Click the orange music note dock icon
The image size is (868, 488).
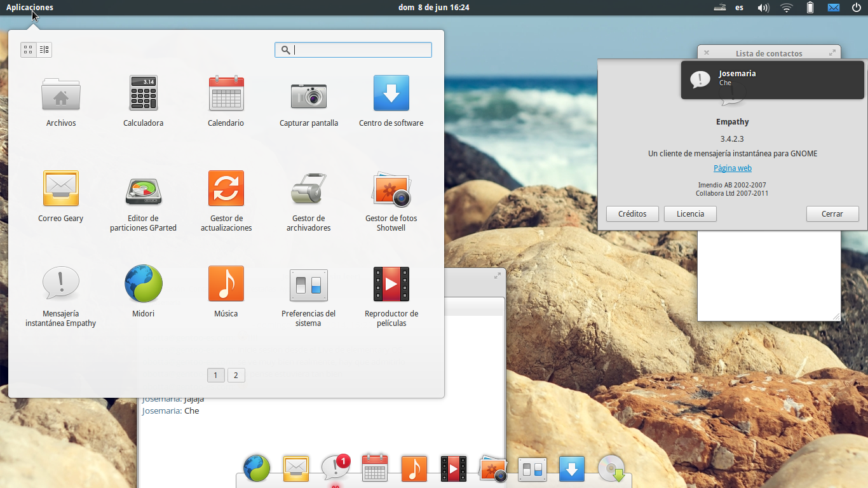(414, 469)
